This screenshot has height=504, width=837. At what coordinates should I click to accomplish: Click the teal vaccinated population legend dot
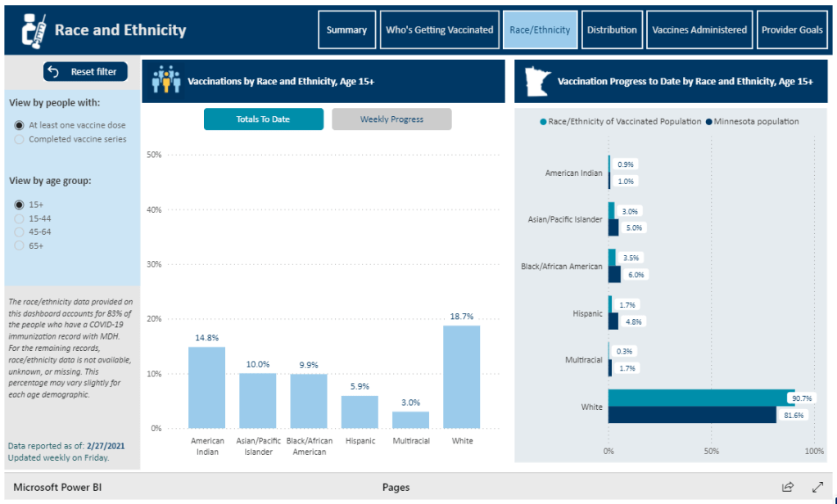(543, 122)
